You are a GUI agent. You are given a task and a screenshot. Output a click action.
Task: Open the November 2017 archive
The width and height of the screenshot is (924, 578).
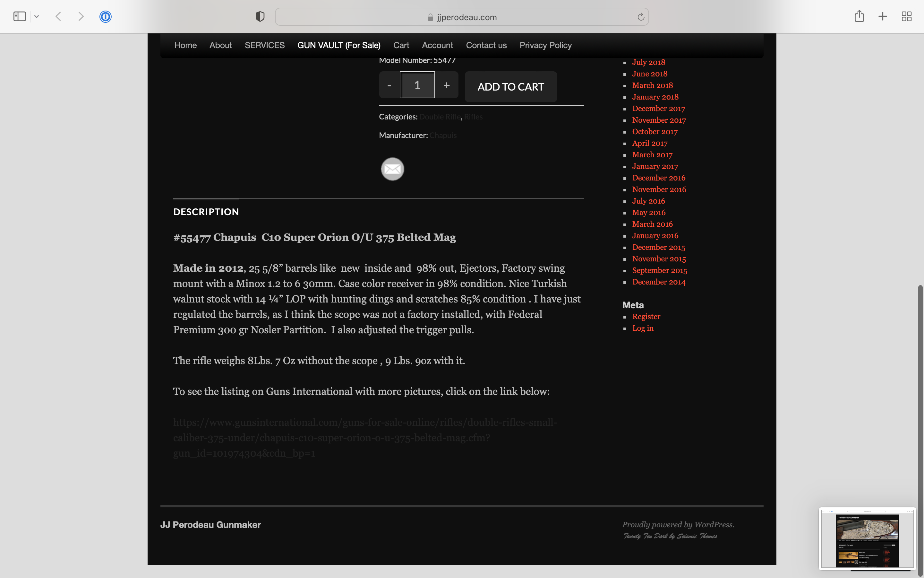pyautogui.click(x=659, y=120)
